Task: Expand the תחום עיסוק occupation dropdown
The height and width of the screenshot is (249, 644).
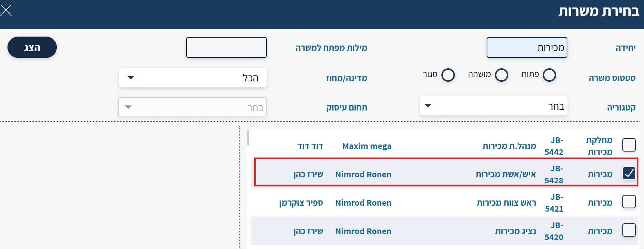Action: coord(192,108)
